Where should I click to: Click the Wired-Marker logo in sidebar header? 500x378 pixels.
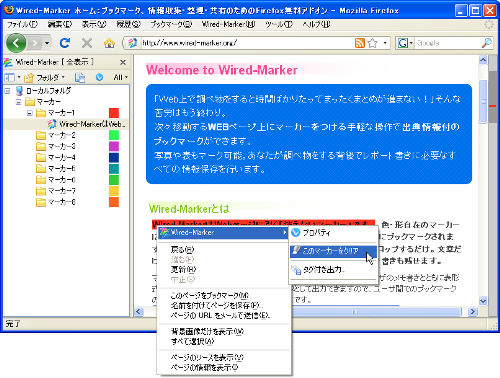click(8, 62)
